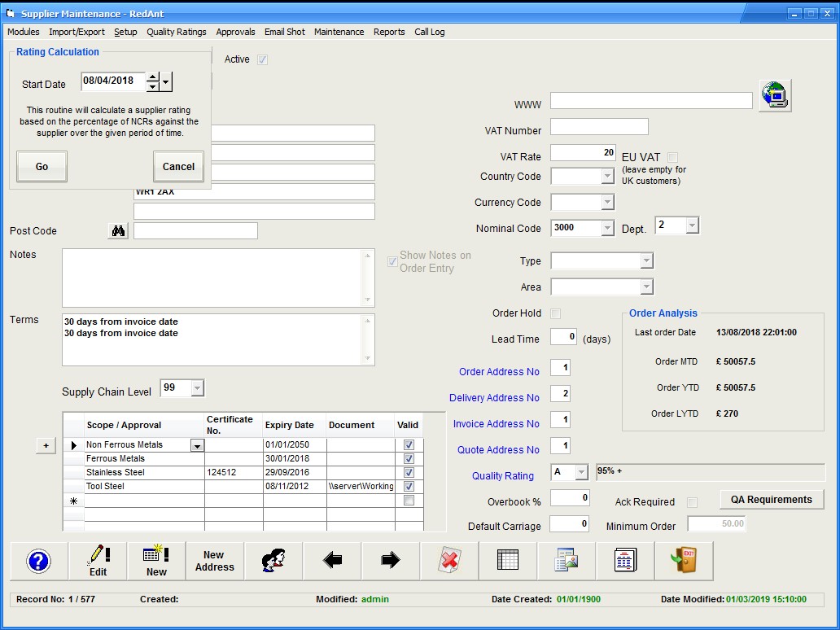
Task: Expand the Nominal Code dropdown
Action: (607, 229)
